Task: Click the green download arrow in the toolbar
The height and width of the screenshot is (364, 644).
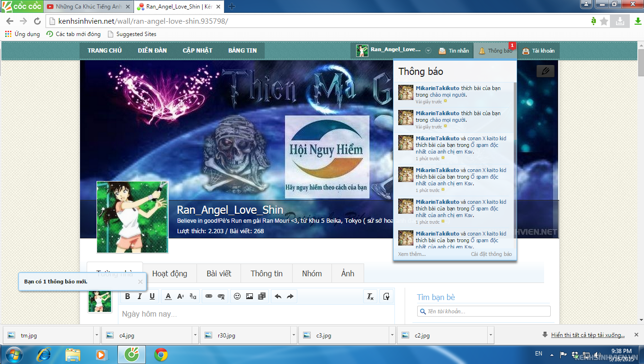Action: pyautogui.click(x=637, y=21)
